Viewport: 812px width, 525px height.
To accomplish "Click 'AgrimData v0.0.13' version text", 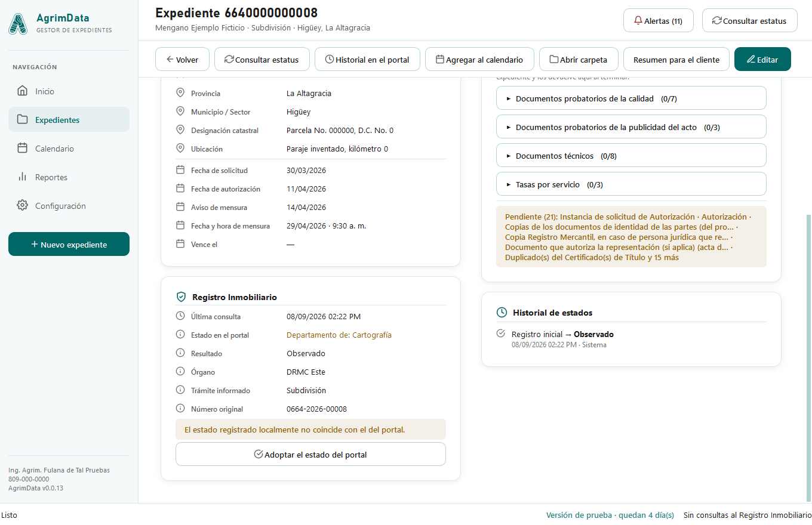I will (36, 488).
